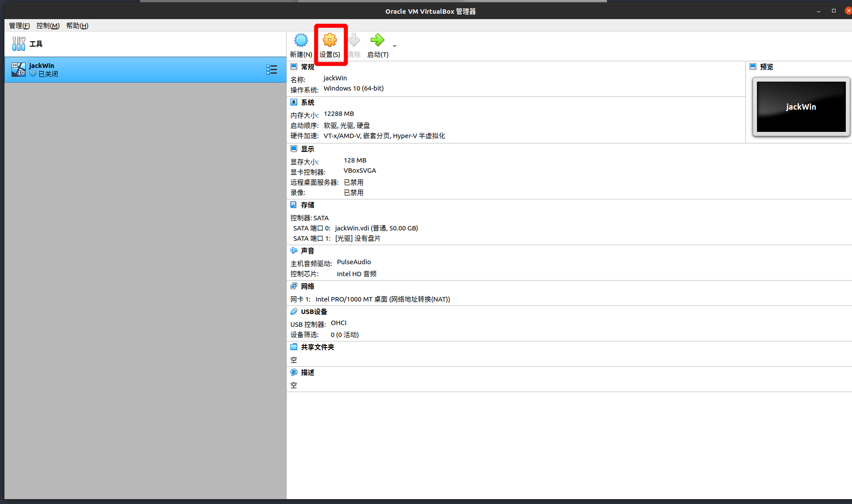Click the name value jackWin under 常规
This screenshot has height=504, width=852.
click(x=335, y=78)
